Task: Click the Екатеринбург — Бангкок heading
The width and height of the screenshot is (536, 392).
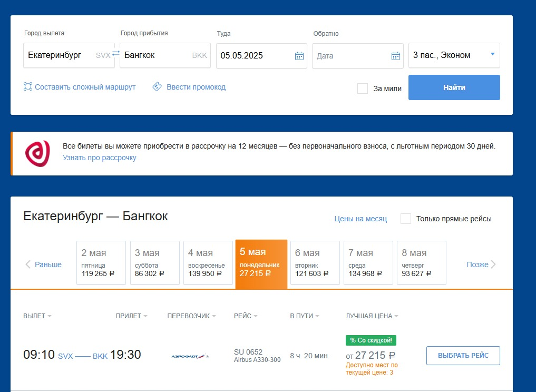Action: coord(95,216)
